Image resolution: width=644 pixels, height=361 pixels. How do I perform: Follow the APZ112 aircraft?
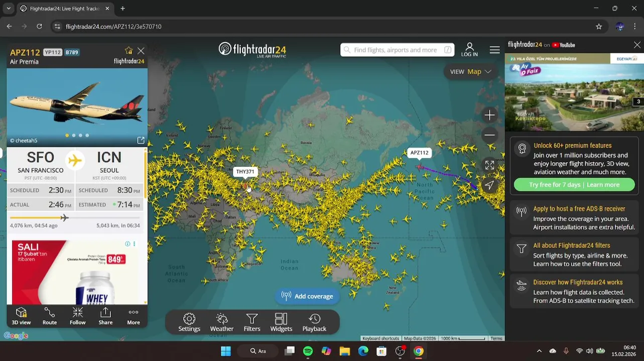click(x=77, y=316)
